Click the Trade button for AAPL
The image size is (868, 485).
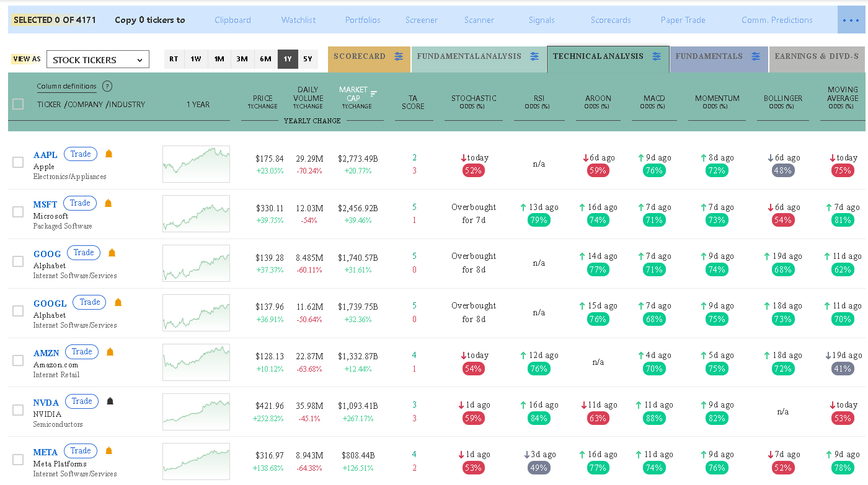pos(81,154)
